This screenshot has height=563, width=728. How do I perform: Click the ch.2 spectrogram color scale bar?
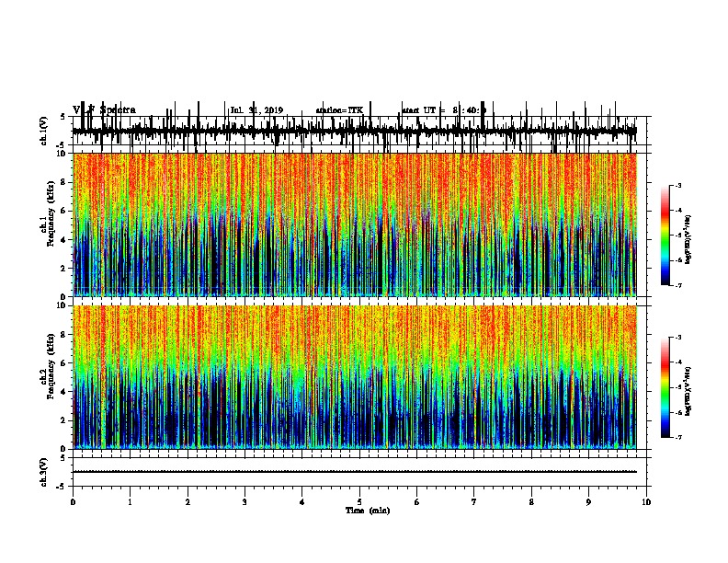(665, 387)
